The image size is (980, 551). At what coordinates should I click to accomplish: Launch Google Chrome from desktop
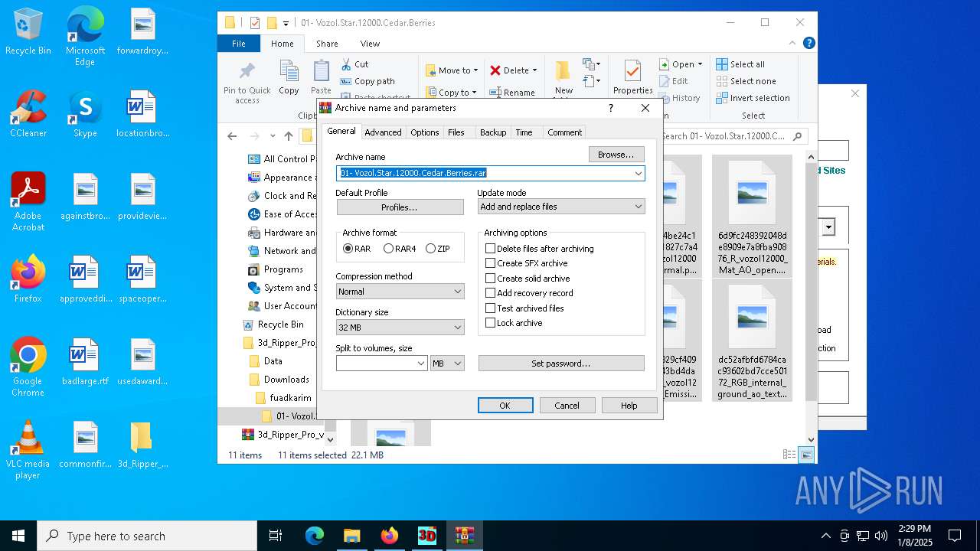point(28,368)
